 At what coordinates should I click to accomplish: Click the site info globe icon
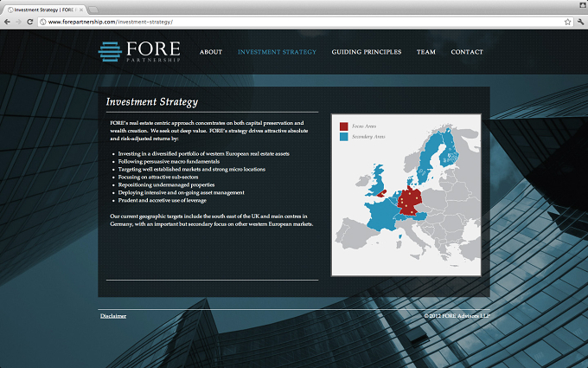(x=43, y=23)
